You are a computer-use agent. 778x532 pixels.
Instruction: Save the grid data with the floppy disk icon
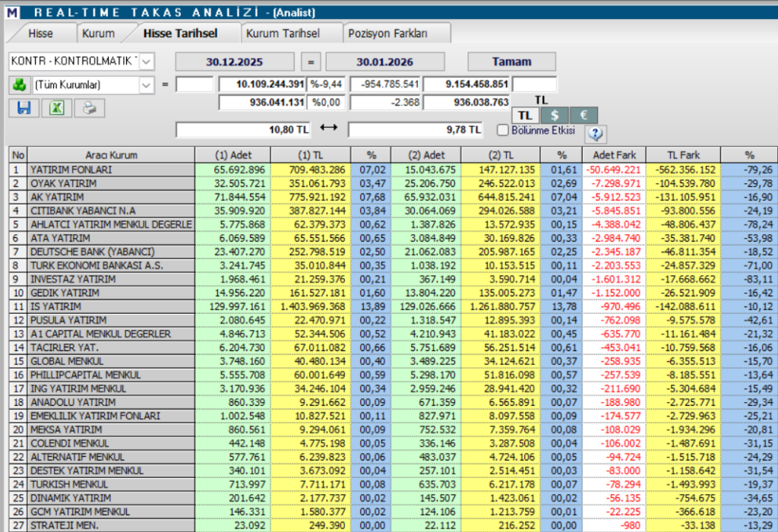(x=24, y=109)
